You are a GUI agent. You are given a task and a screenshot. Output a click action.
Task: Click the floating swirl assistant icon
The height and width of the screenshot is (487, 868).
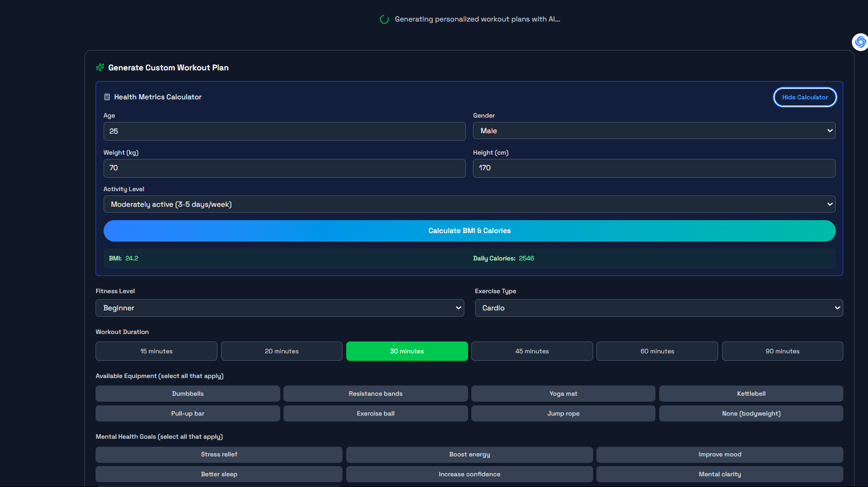pyautogui.click(x=860, y=41)
